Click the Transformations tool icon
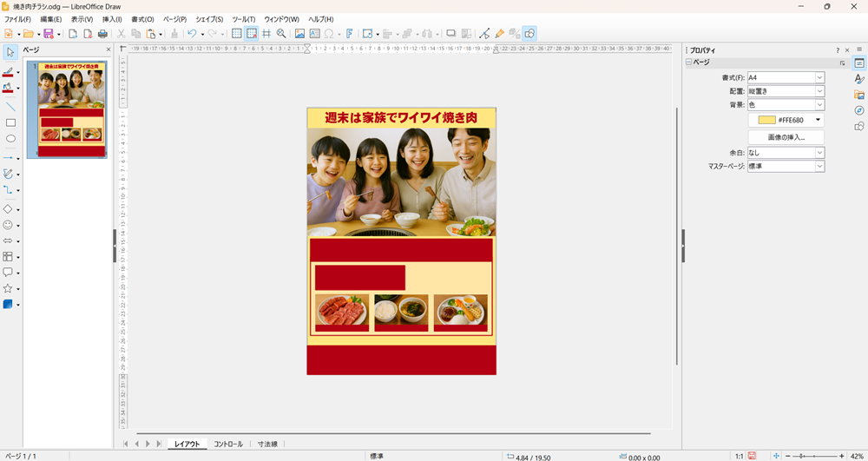 [367, 34]
